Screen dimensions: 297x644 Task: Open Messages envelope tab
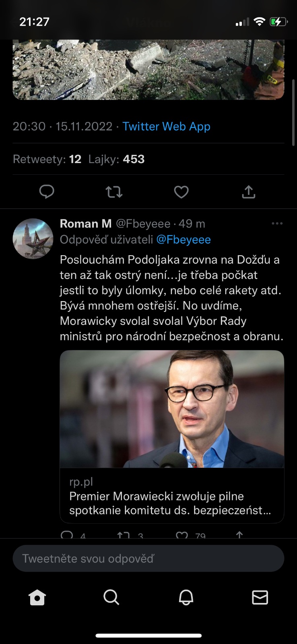tap(260, 598)
